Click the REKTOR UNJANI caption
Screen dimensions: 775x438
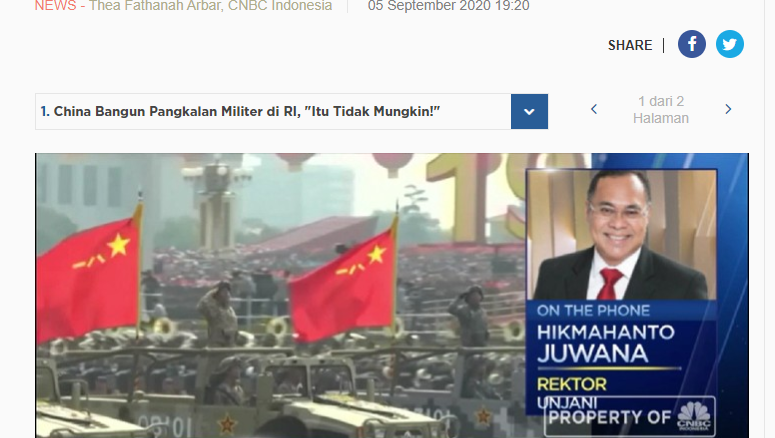tap(572, 393)
